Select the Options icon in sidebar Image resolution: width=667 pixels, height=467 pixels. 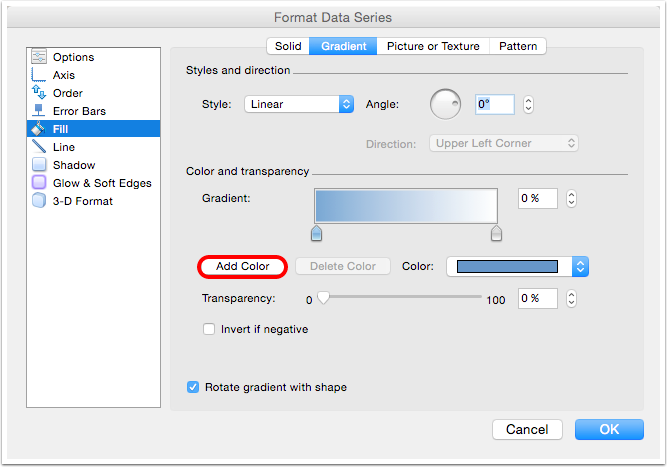click(39, 57)
